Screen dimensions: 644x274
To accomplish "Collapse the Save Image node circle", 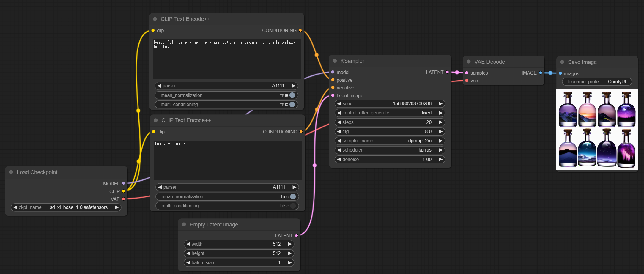I will click(562, 62).
